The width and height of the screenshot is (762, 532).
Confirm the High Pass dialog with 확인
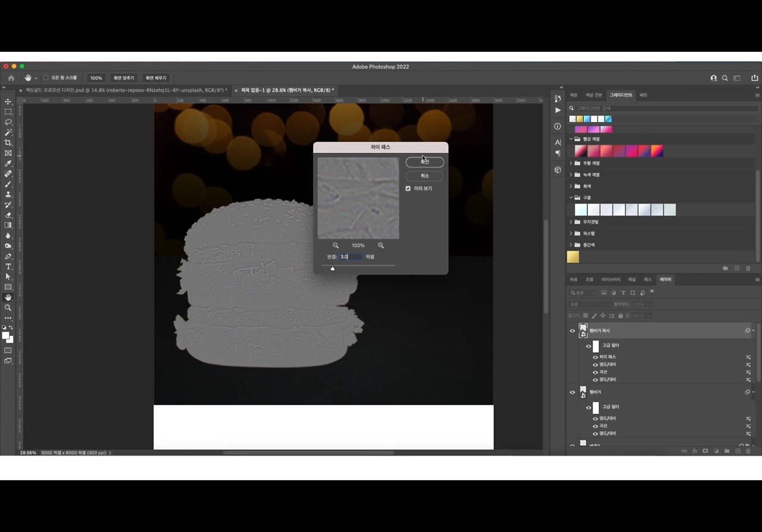pos(424,162)
